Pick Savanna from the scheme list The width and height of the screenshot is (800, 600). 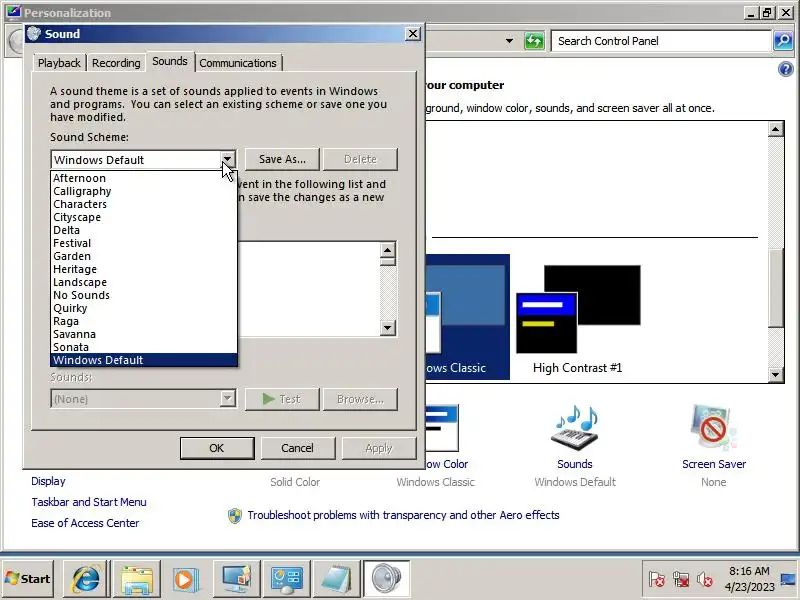click(x=144, y=334)
